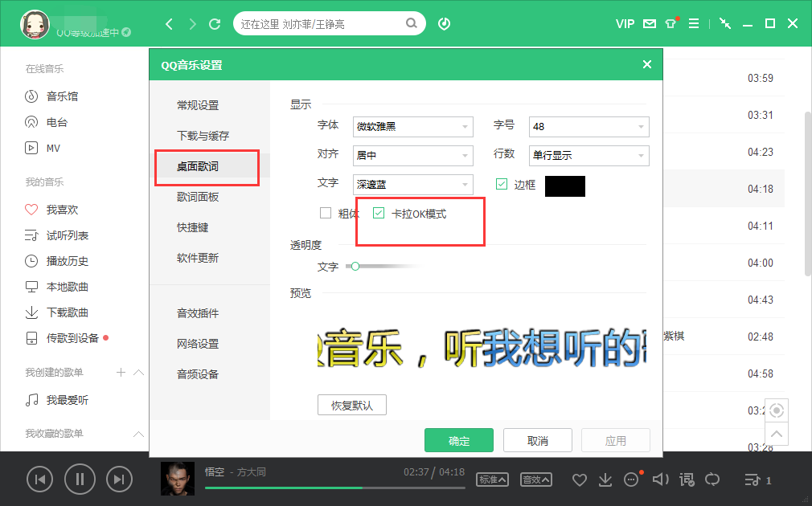Click the 取消 cancel button
Image resolution: width=812 pixels, height=506 pixels.
pyautogui.click(x=538, y=441)
